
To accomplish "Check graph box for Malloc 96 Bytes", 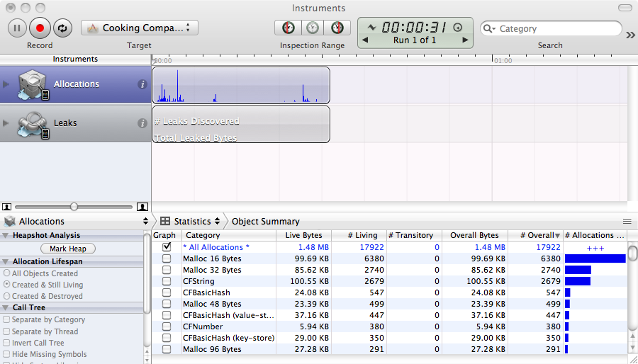I will pos(167,349).
